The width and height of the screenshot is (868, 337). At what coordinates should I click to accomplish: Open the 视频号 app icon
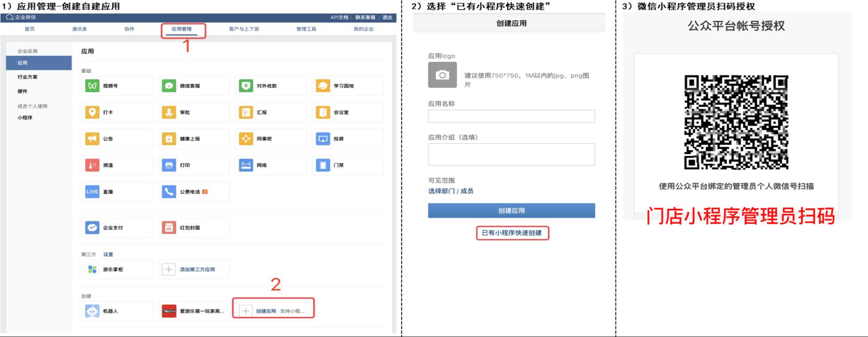click(92, 86)
